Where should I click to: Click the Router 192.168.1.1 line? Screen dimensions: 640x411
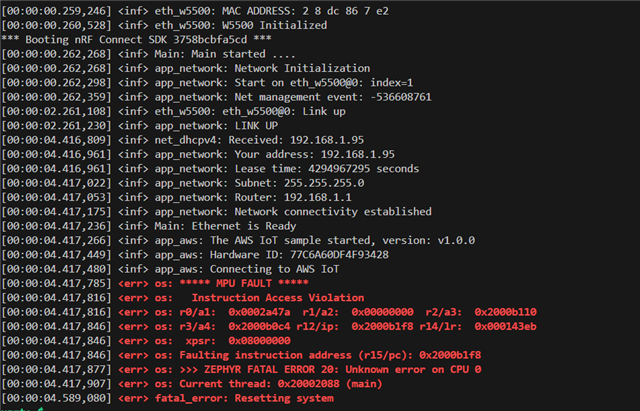tap(176, 197)
